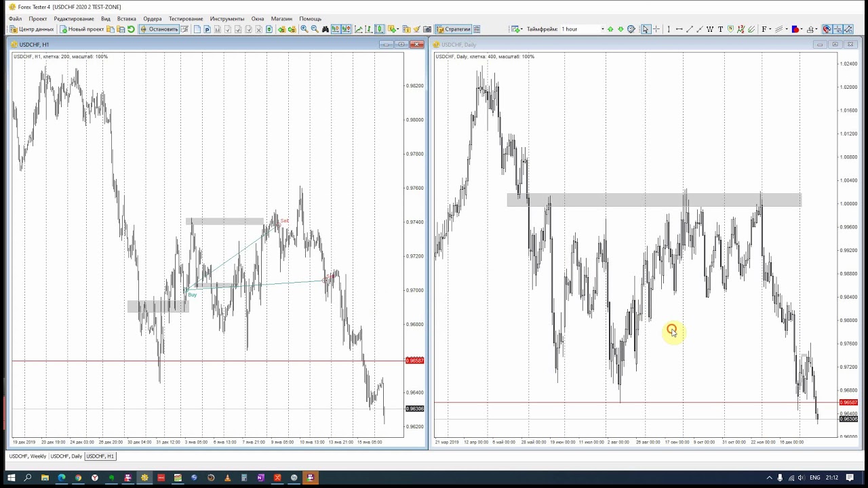Select the crosshair cursor tool

(656, 29)
